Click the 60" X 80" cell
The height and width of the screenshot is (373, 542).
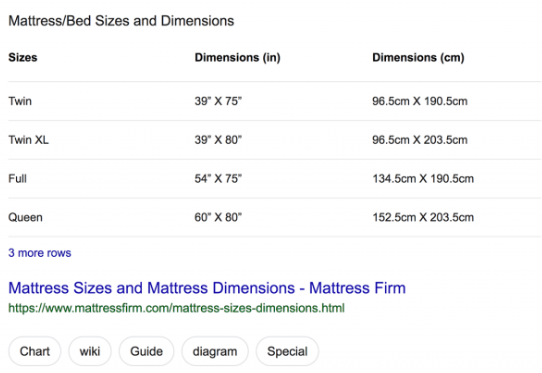tap(218, 217)
